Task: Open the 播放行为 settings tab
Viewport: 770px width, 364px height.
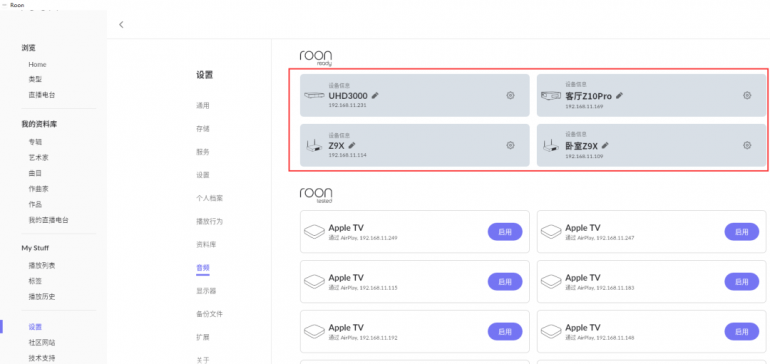Action: (209, 222)
